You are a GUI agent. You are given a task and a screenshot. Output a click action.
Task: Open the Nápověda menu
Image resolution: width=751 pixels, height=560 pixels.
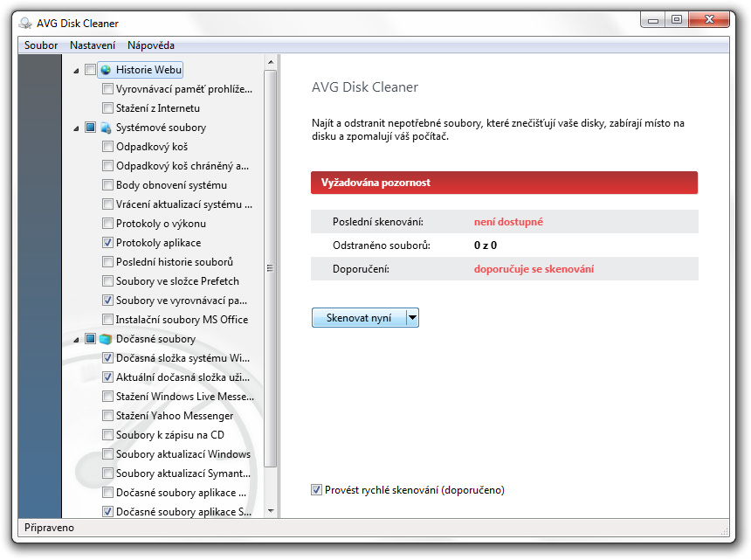151,45
